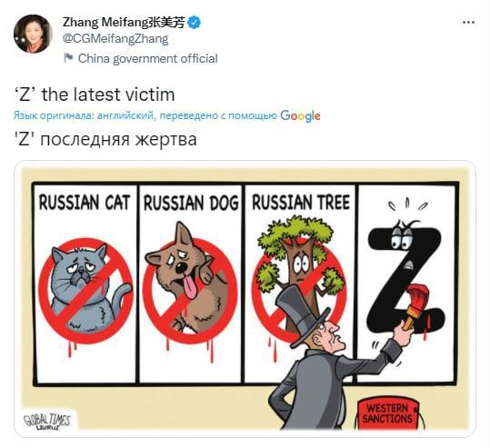Open Zhang Meifang's profile avatar
The height and width of the screenshot is (448, 490).
coord(33,34)
